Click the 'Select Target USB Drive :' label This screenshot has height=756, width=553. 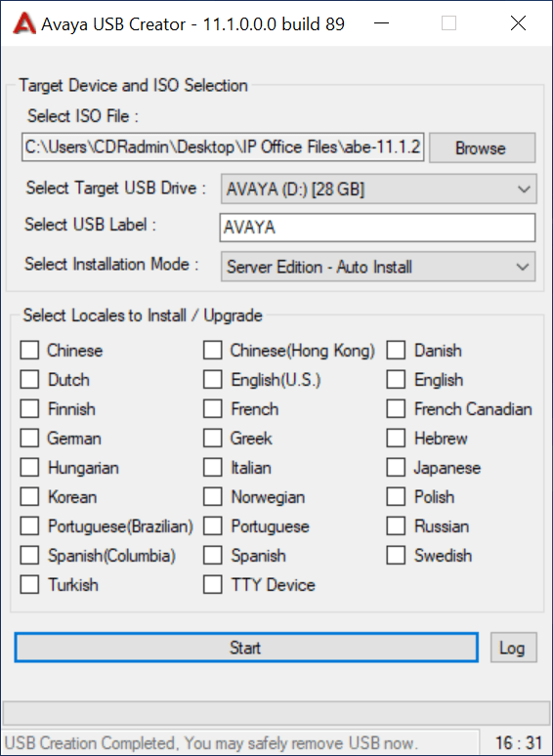point(115,189)
